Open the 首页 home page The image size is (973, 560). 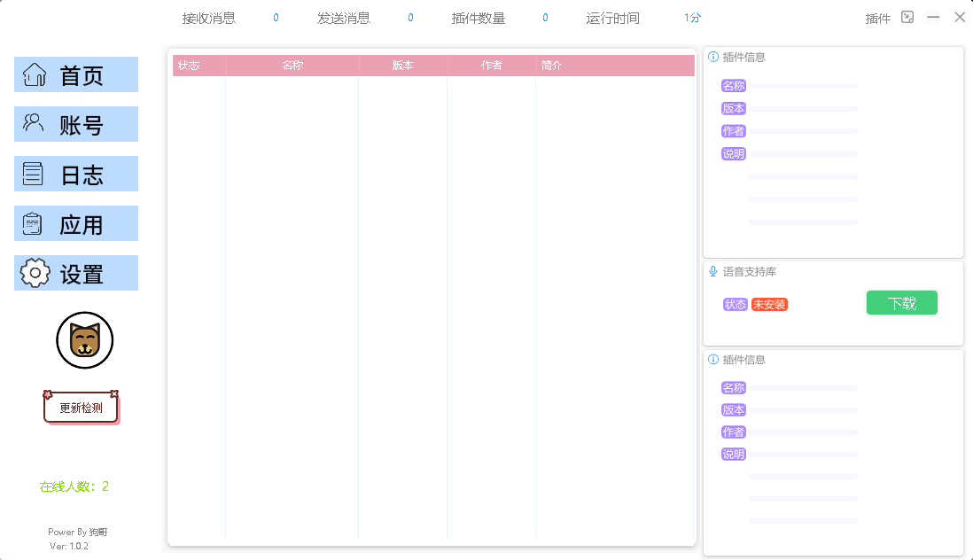(x=82, y=75)
